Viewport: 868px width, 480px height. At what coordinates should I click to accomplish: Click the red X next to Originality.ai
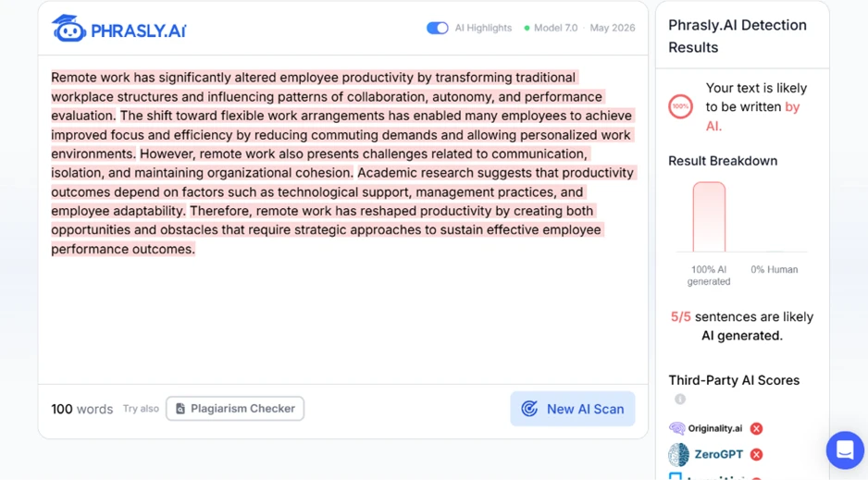click(x=756, y=428)
